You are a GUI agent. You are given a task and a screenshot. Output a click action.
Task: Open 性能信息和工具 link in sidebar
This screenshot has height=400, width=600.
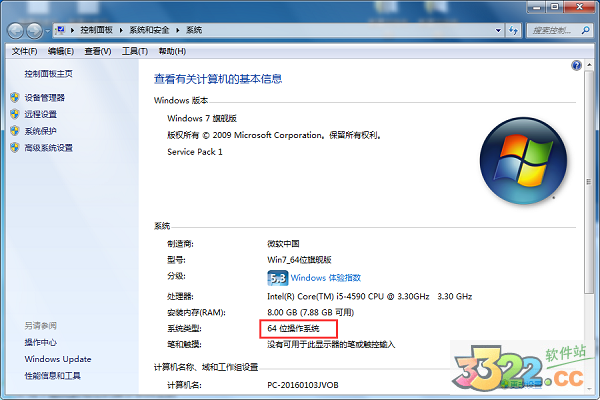53,376
